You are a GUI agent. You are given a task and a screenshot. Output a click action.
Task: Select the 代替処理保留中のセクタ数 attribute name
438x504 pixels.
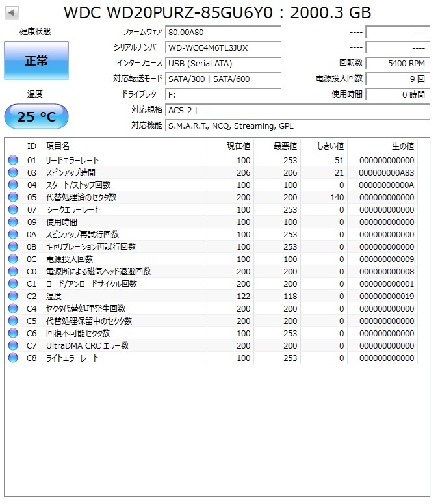(89, 321)
